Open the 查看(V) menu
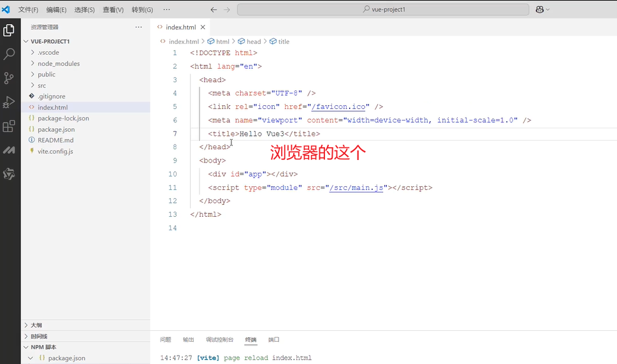 click(113, 10)
